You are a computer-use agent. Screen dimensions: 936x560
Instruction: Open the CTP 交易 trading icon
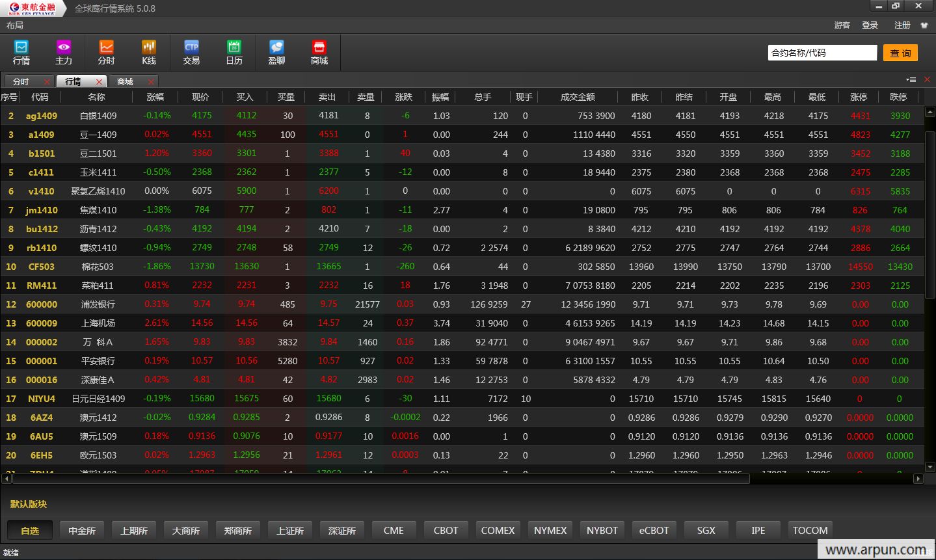pyautogui.click(x=191, y=53)
